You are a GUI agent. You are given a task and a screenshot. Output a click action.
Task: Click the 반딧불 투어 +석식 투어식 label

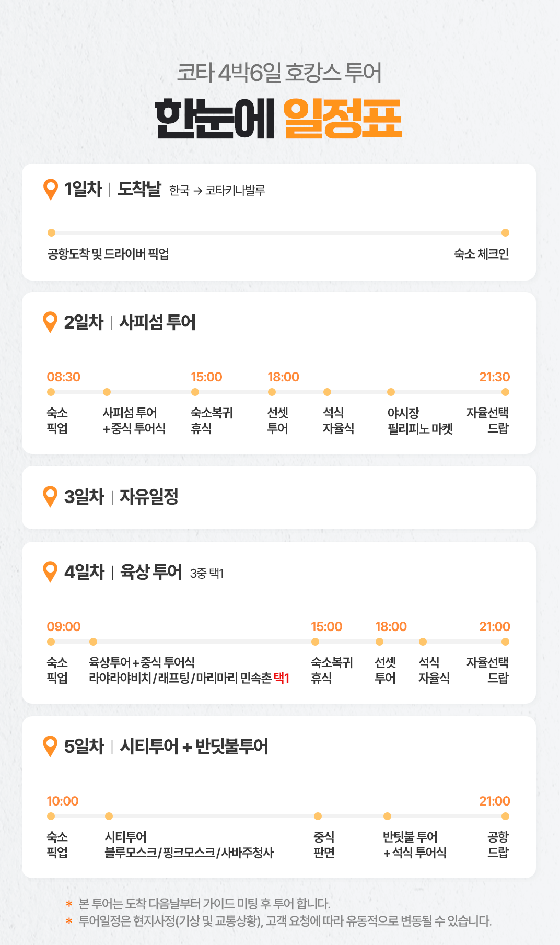(415, 845)
